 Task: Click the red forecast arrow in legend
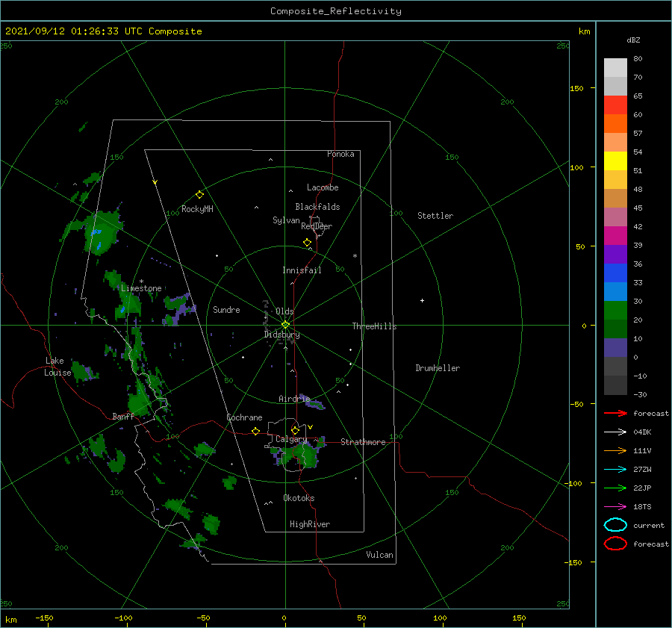pyautogui.click(x=615, y=413)
